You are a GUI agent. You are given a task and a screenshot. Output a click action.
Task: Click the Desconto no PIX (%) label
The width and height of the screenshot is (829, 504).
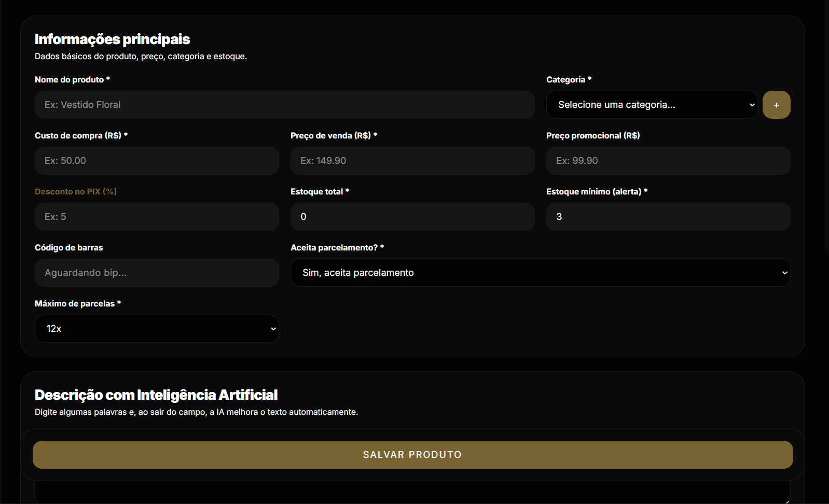pyautogui.click(x=76, y=192)
